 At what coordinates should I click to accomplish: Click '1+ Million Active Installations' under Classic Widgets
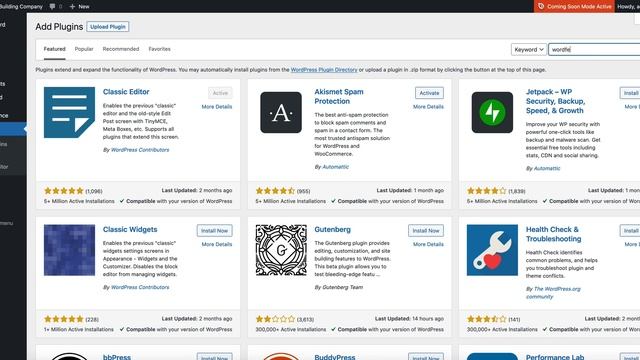click(x=79, y=329)
